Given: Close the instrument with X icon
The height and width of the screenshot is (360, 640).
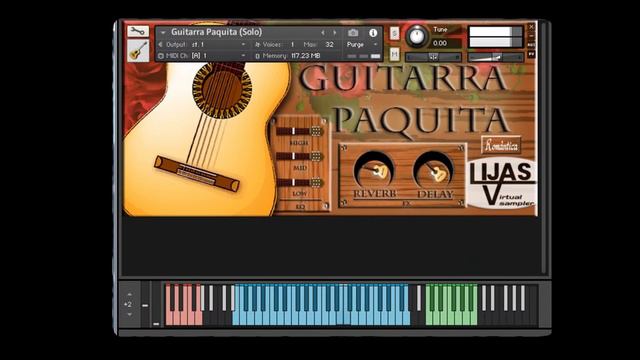Looking at the screenshot, I should (531, 27).
